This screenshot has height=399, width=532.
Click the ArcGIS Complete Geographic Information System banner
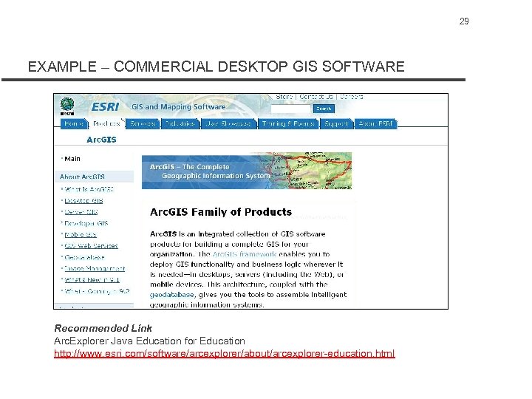click(247, 171)
